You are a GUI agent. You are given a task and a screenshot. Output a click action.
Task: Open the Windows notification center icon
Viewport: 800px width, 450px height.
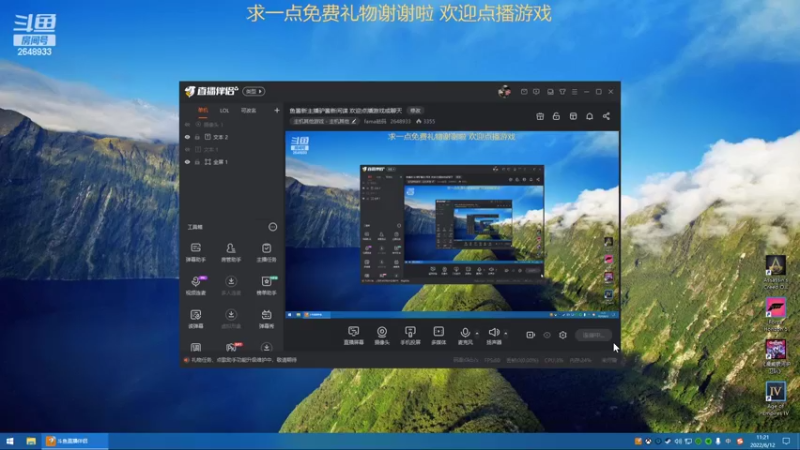(x=786, y=441)
